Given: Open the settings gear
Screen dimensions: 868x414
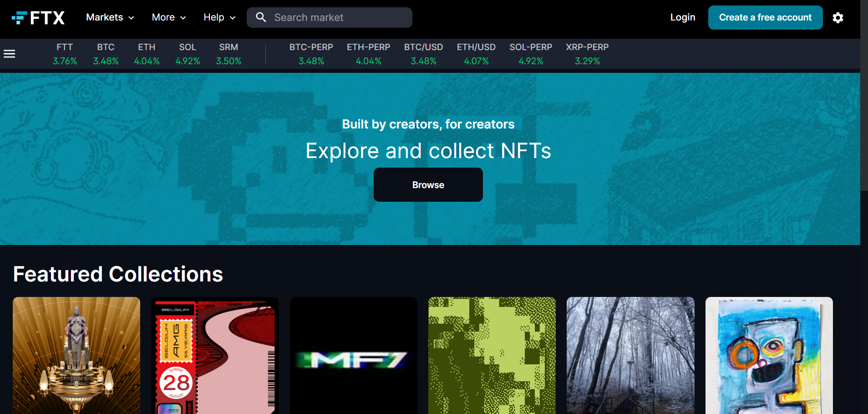Looking at the screenshot, I should point(838,18).
